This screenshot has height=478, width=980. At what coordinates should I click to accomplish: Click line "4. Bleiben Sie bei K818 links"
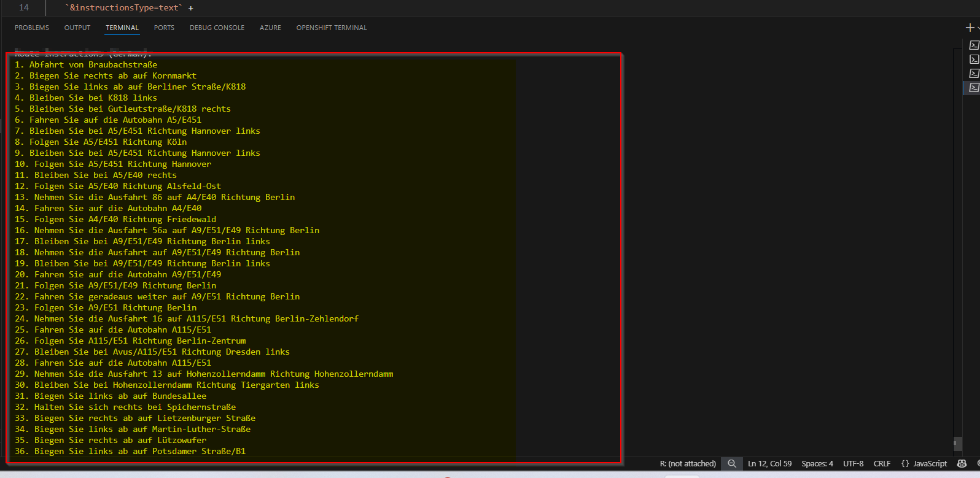(x=86, y=98)
